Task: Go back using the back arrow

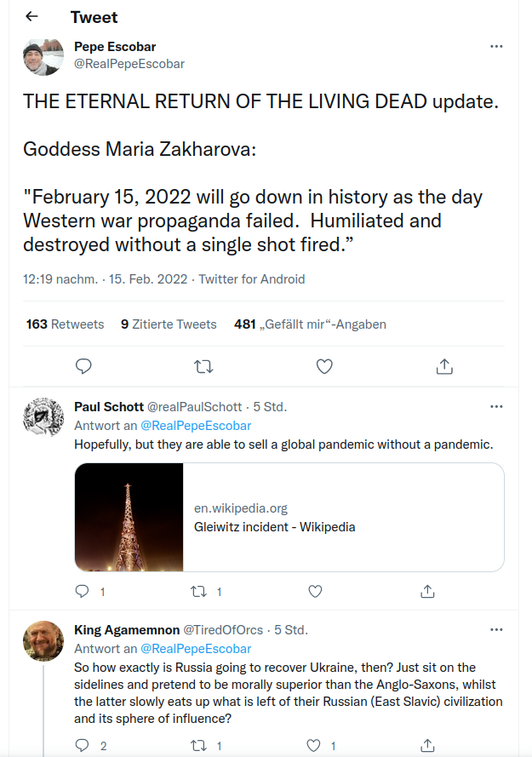Action: tap(31, 16)
